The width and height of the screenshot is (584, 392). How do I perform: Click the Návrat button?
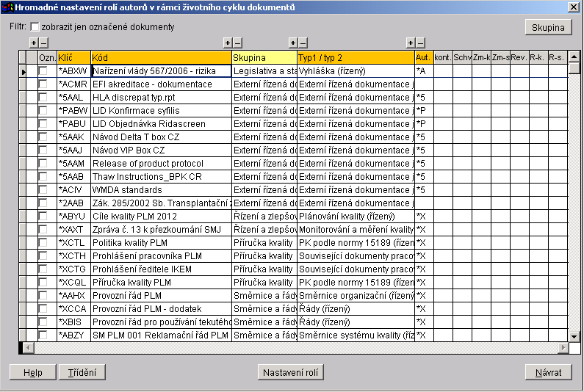tap(548, 372)
